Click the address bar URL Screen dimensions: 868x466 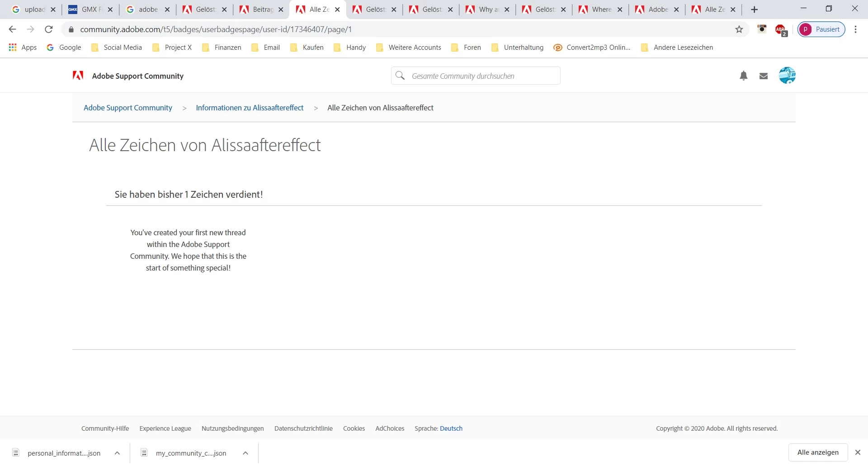[x=216, y=29]
